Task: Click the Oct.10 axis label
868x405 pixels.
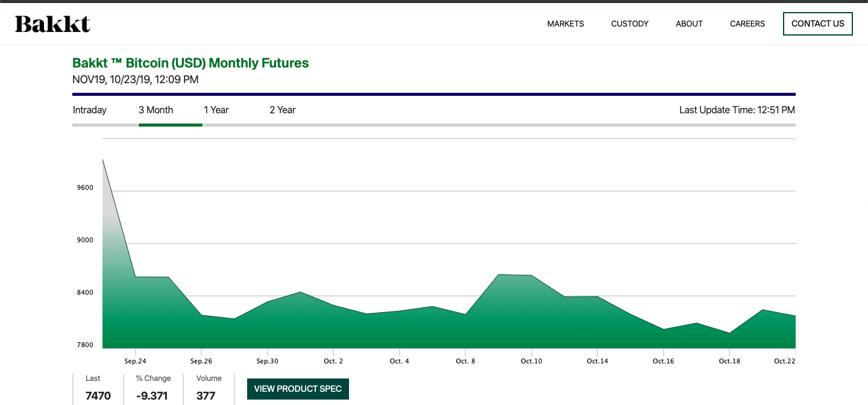Action: (532, 362)
